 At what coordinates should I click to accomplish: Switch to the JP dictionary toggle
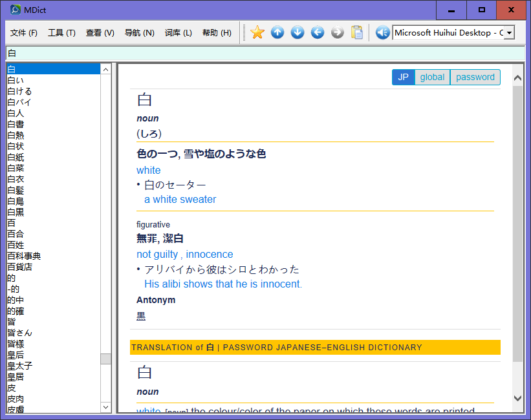(403, 77)
